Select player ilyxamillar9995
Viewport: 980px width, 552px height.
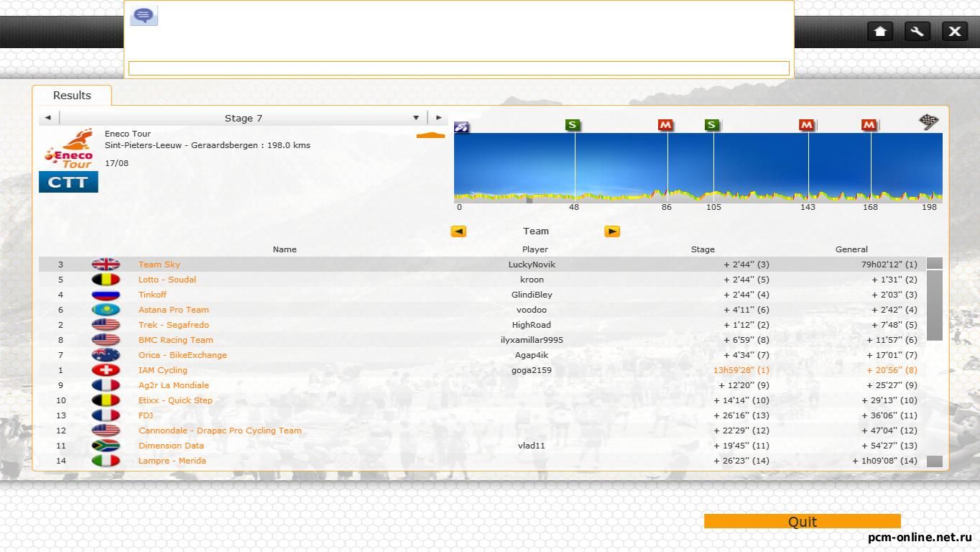pos(532,340)
